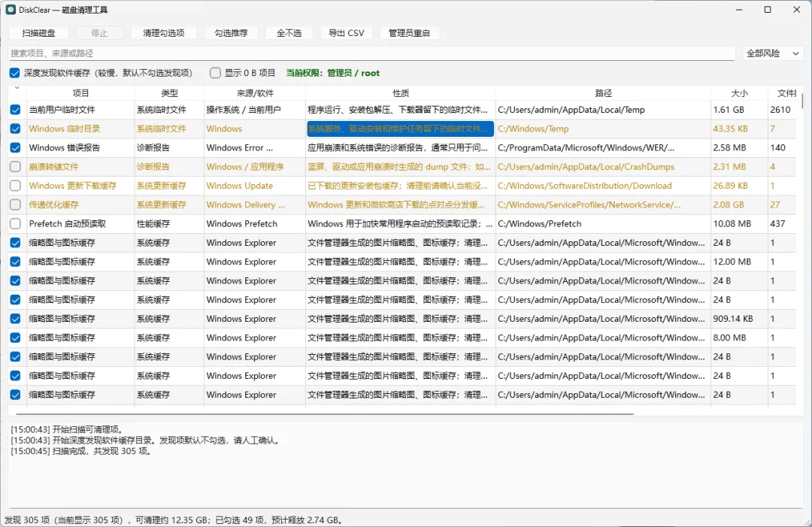Image resolution: width=812 pixels, height=527 pixels.
Task: Sort by the 来源/软件 column header
Action: coord(255,93)
